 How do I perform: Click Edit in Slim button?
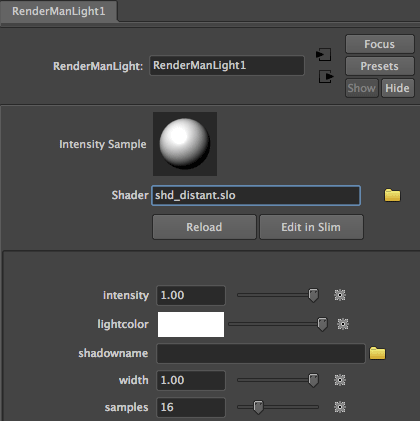coord(311,227)
